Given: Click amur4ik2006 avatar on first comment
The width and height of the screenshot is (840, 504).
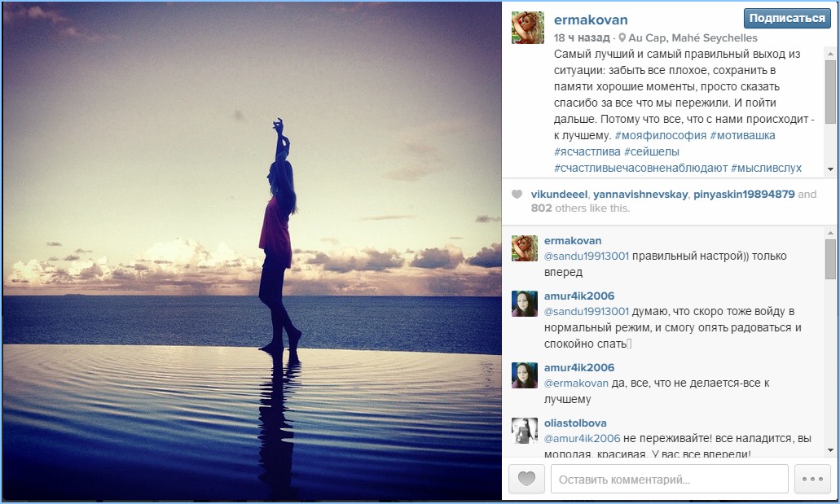Looking at the screenshot, I should pos(525,304).
